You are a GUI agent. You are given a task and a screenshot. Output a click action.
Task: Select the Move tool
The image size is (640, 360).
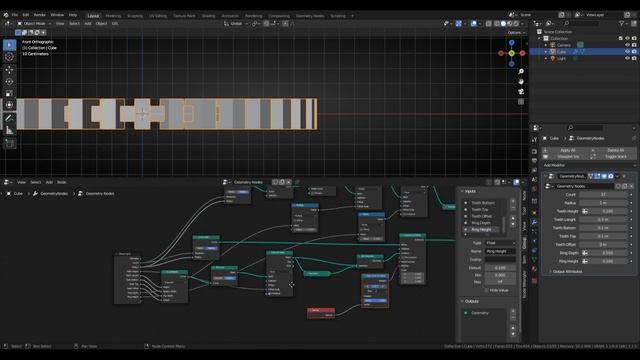pyautogui.click(x=9, y=70)
